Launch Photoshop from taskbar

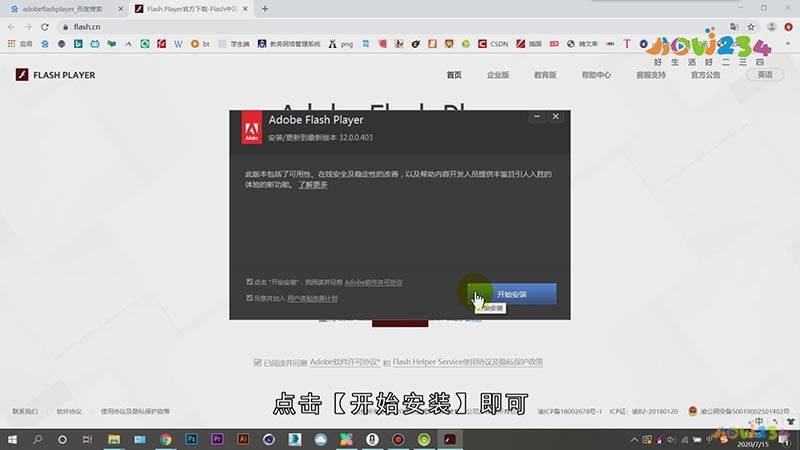[x=191, y=439]
